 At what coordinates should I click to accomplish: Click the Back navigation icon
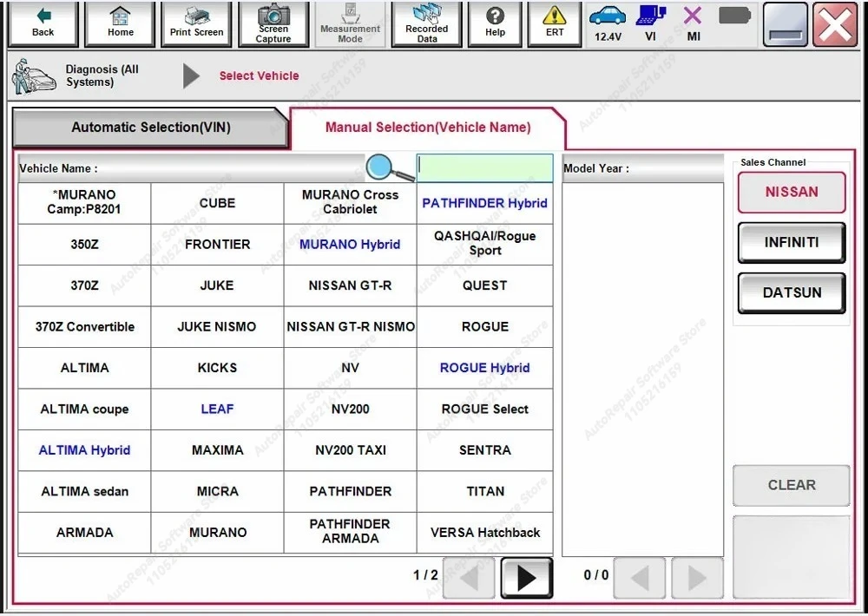pyautogui.click(x=42, y=23)
